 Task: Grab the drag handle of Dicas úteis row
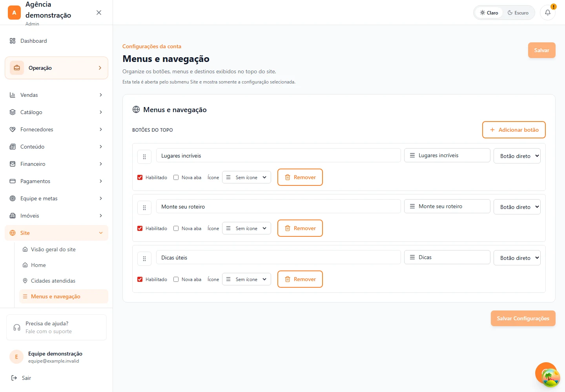(144, 259)
